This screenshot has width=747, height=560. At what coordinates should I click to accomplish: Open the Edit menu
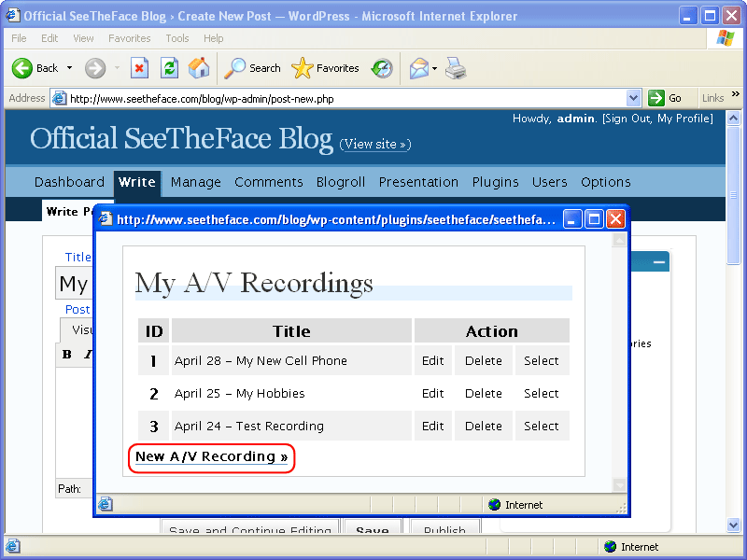point(49,38)
